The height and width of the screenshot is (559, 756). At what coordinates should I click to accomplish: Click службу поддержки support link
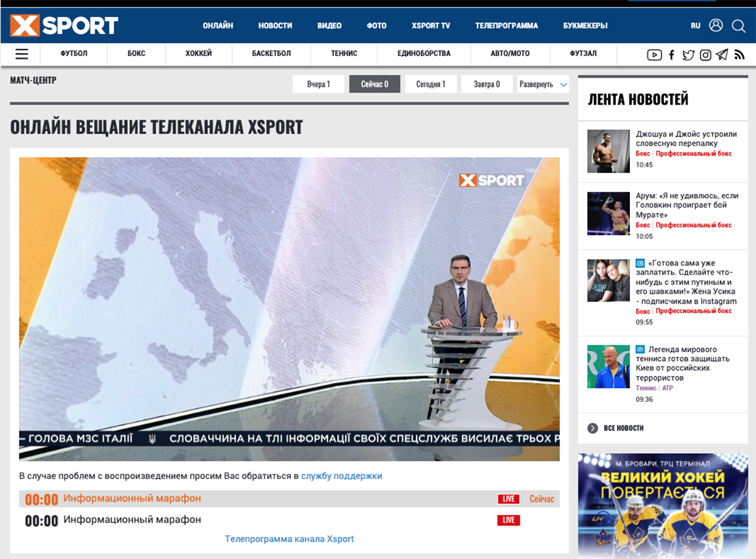(341, 476)
